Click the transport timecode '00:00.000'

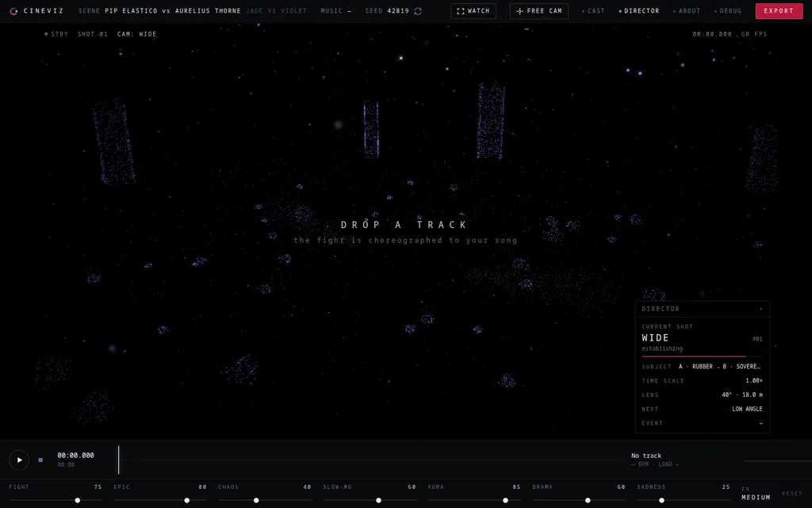pyautogui.click(x=75, y=455)
